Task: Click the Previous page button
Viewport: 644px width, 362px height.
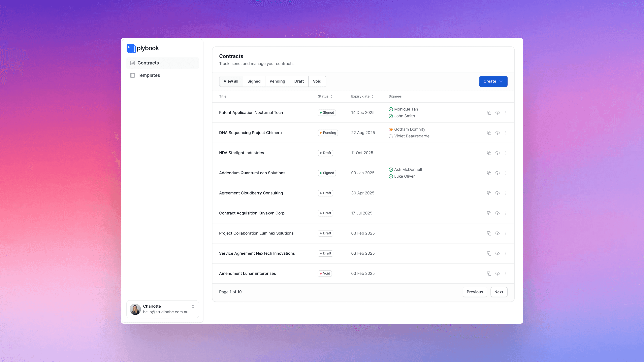Action: (x=475, y=292)
